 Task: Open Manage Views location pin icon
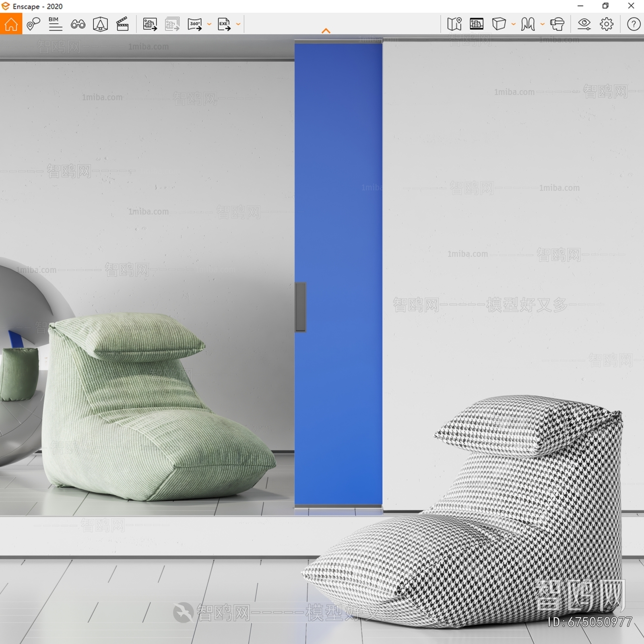(x=33, y=24)
